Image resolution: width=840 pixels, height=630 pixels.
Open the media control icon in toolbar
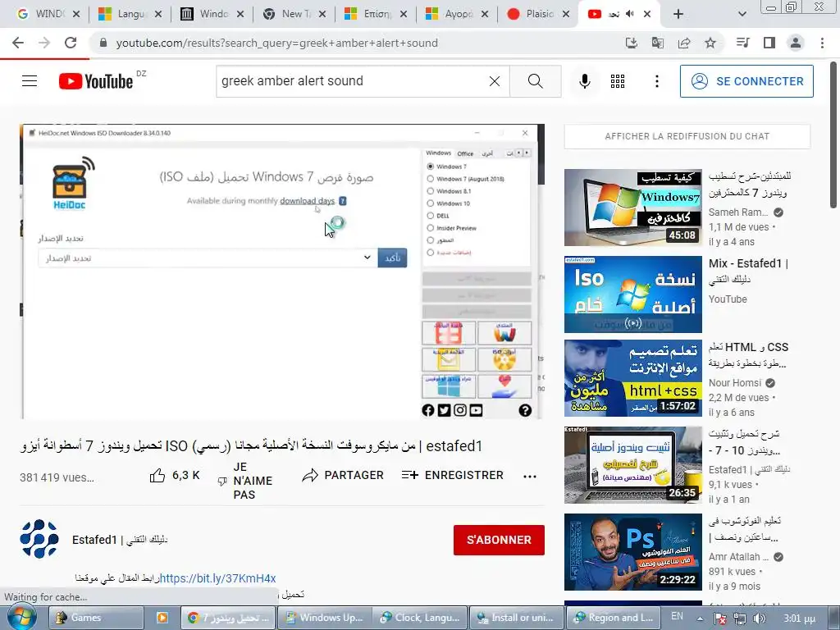[x=742, y=43]
